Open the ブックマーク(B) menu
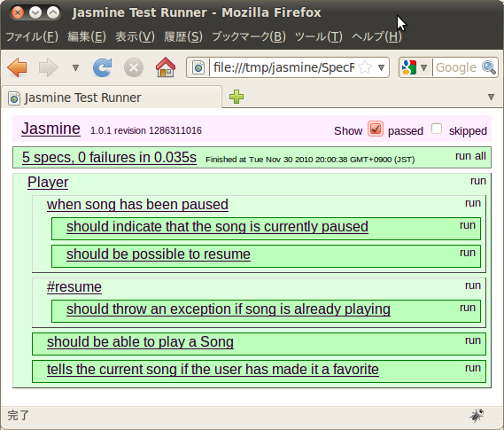This screenshot has height=430, width=504. click(x=249, y=36)
